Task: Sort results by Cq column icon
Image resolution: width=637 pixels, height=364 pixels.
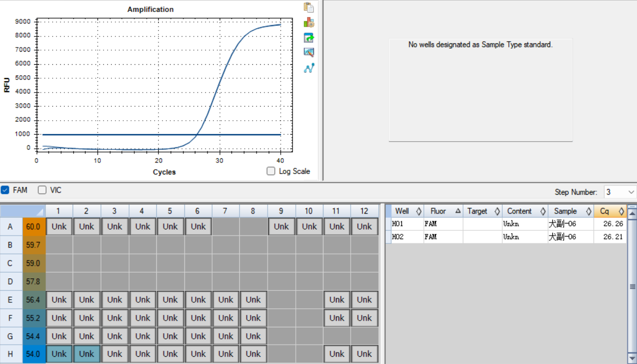Action: click(621, 212)
